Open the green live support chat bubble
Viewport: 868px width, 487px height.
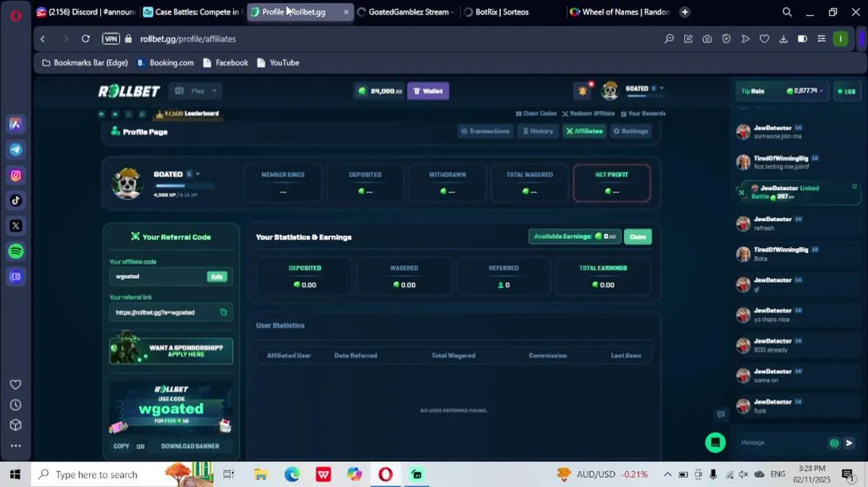tap(715, 442)
